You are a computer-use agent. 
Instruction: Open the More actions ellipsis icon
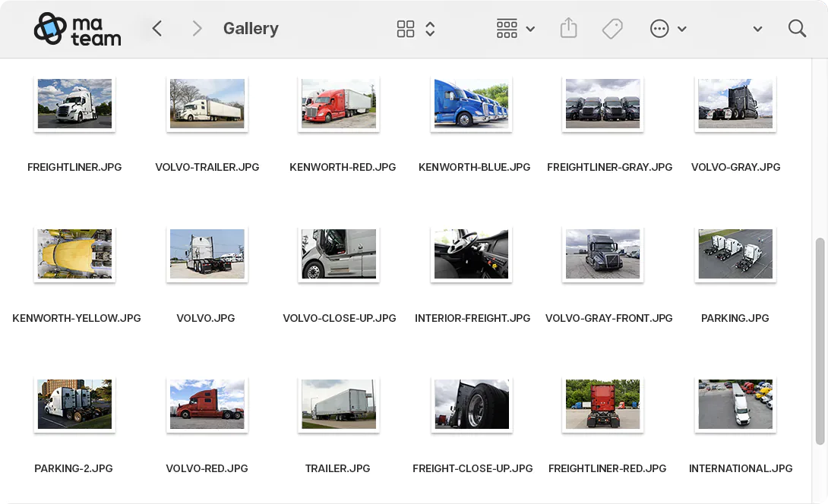[x=659, y=28]
